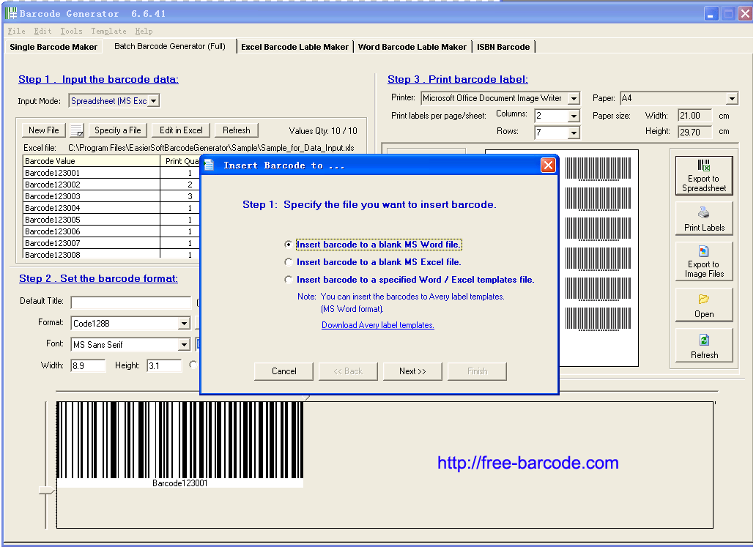Image resolution: width=756 pixels, height=547 pixels.
Task: Switch to Excel Barcode Lable Maker tab
Action: tap(294, 47)
